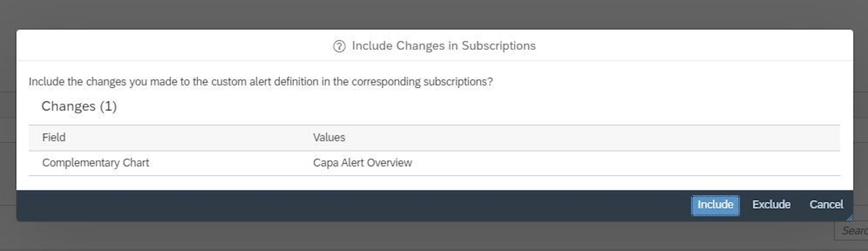Click the question about custom alert definition
The height and width of the screenshot is (251, 868).
[x=261, y=81]
